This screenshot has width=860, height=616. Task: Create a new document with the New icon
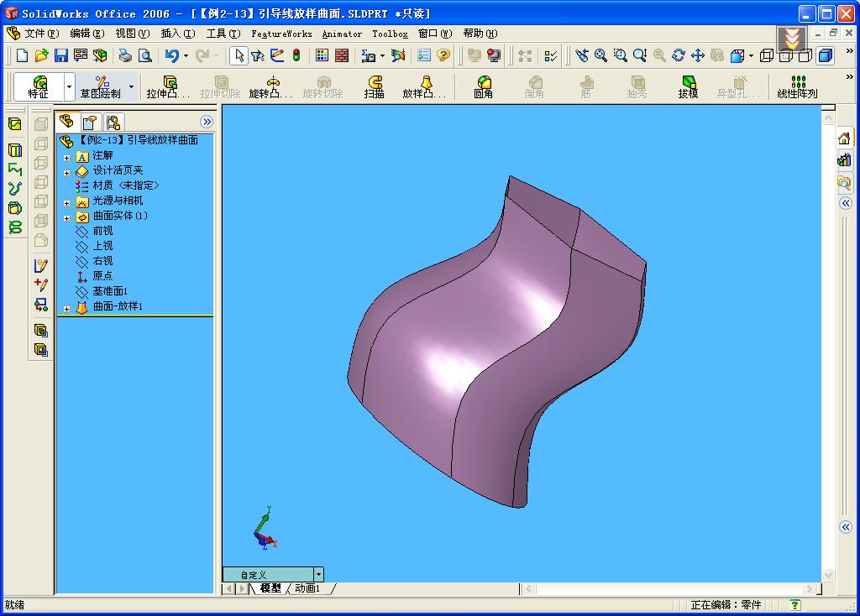coord(22,55)
